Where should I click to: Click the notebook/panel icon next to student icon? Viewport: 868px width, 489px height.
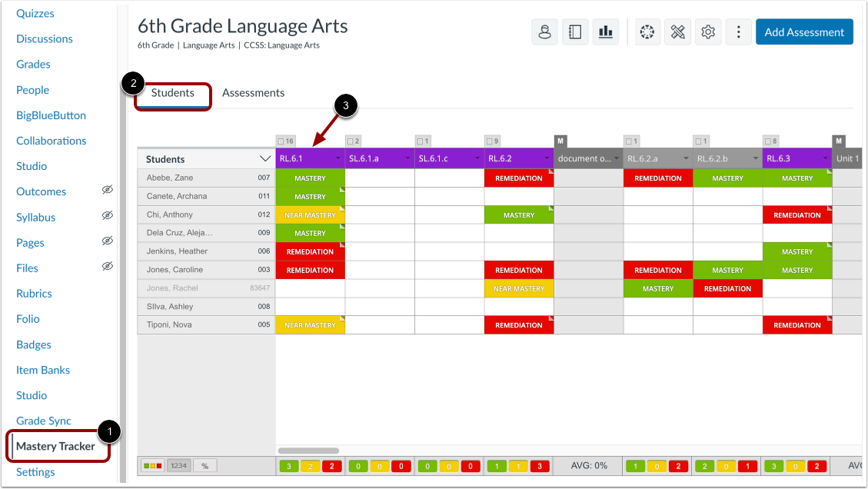click(575, 32)
